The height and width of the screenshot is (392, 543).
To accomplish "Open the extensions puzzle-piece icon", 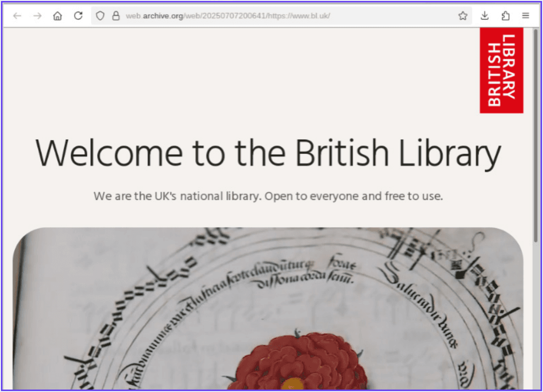I will (505, 16).
